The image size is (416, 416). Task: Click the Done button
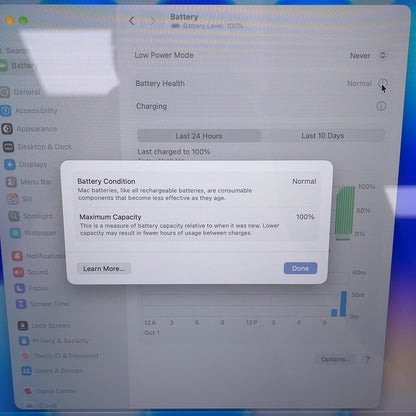[x=300, y=268]
